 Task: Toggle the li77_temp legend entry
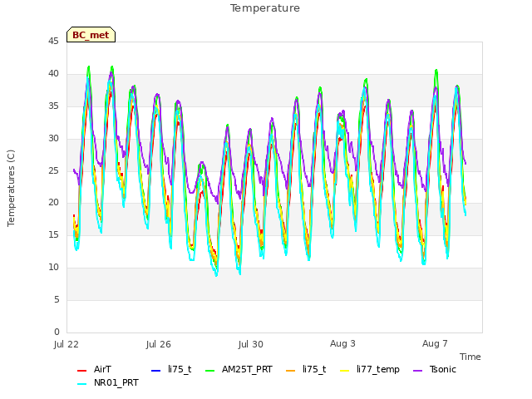369,369
